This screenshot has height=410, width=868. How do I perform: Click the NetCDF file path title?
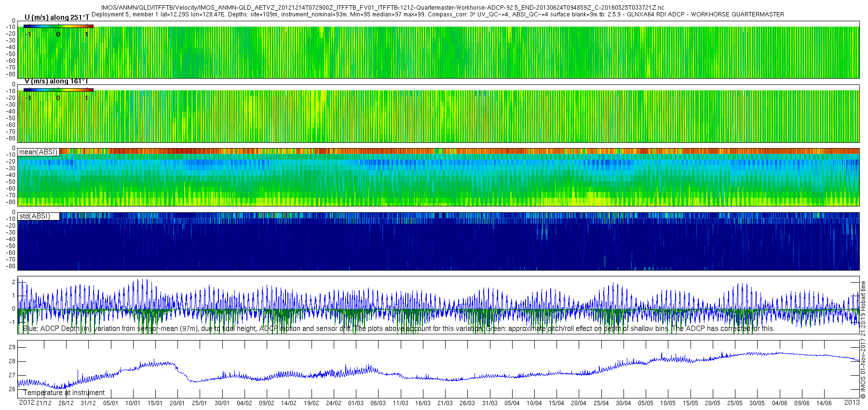coord(382,8)
